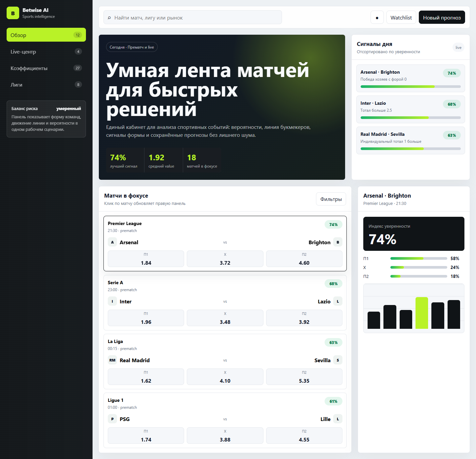Open the Фильтры button
The image size is (476, 459).
point(331,199)
